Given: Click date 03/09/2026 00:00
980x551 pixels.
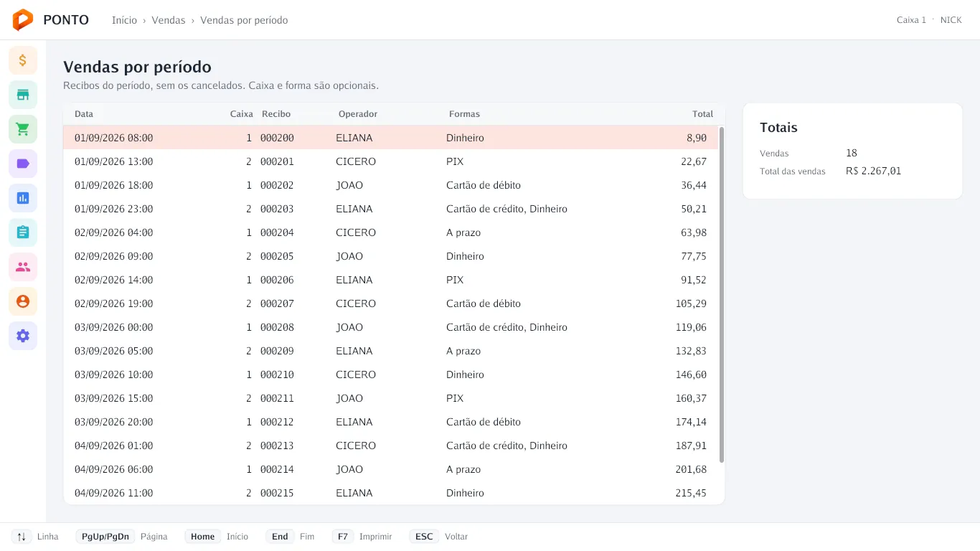Looking at the screenshot, I should pyautogui.click(x=113, y=327).
